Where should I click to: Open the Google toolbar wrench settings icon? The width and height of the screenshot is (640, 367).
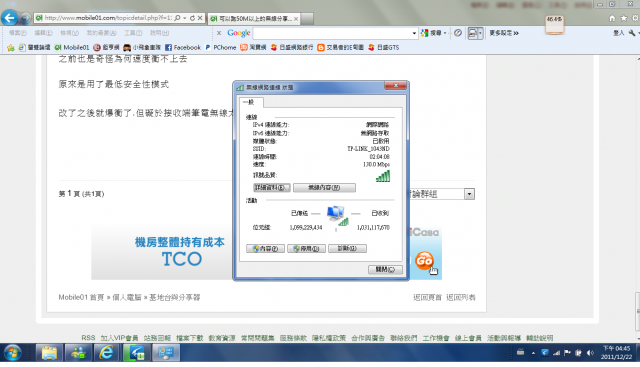(x=632, y=33)
